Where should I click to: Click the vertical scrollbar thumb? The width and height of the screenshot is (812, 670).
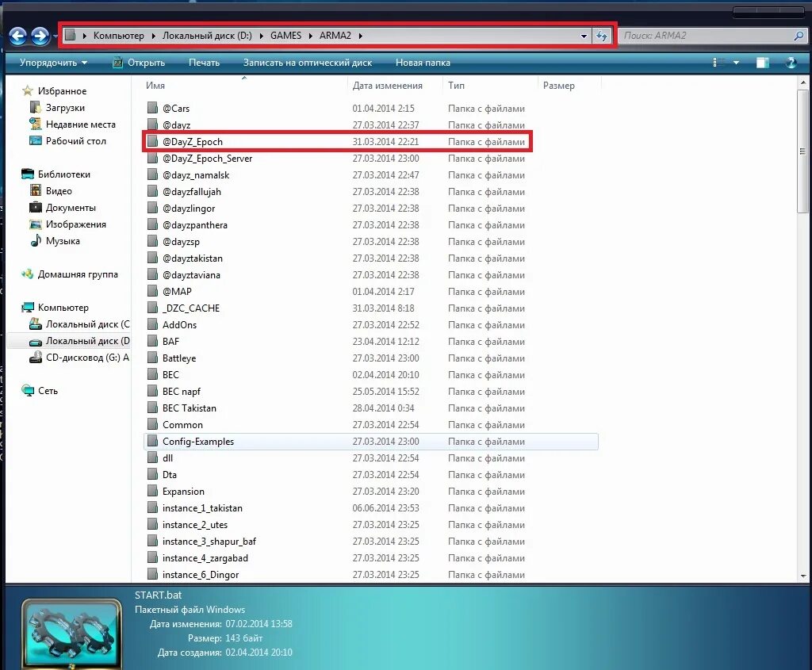pos(802,151)
